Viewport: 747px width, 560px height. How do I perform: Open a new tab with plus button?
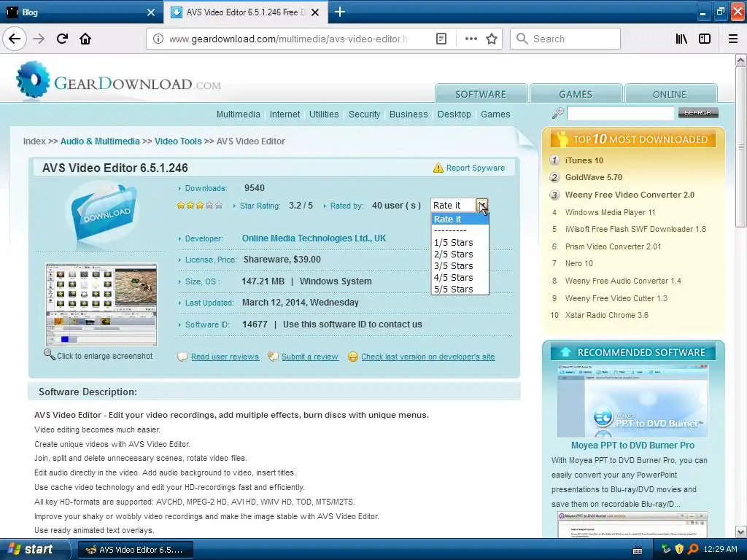340,12
